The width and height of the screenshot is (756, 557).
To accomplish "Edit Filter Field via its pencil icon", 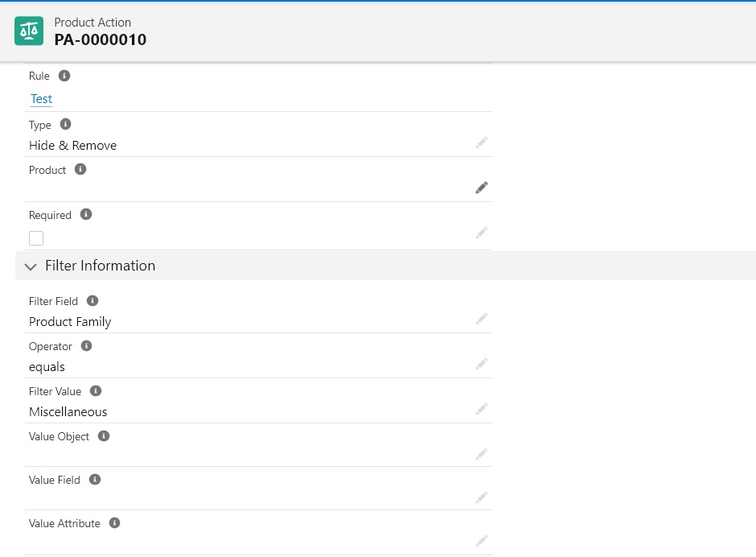I will tap(481, 319).
